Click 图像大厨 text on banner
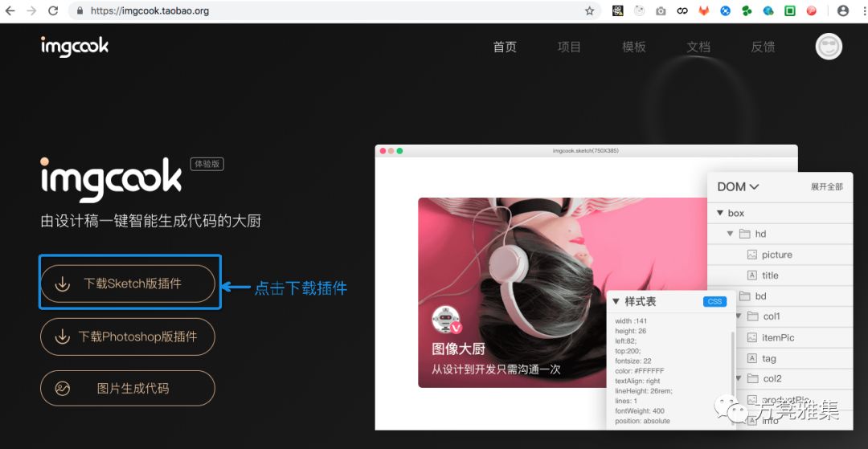Screen dimensions: 868x449 click(458, 349)
